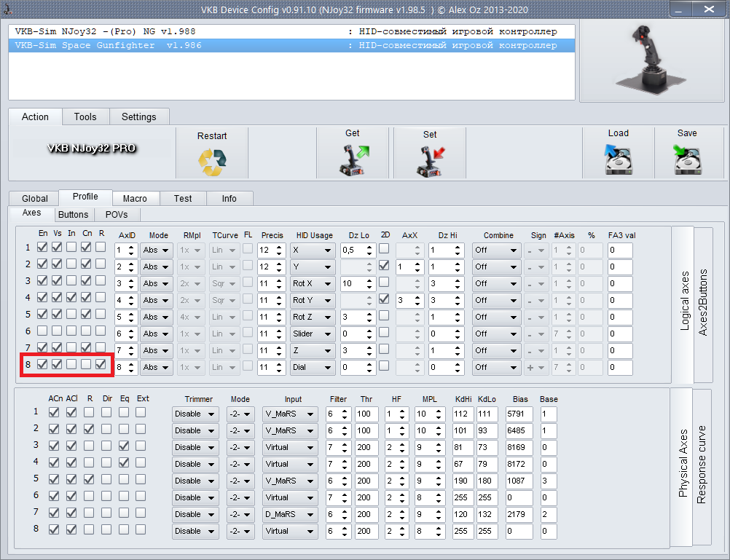This screenshot has height=560, width=730.
Task: Enable logical axis 6 En checkbox
Action: [x=43, y=331]
